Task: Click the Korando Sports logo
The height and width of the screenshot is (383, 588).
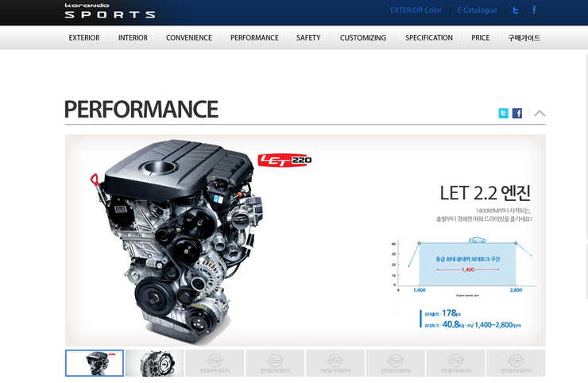Action: click(x=110, y=11)
